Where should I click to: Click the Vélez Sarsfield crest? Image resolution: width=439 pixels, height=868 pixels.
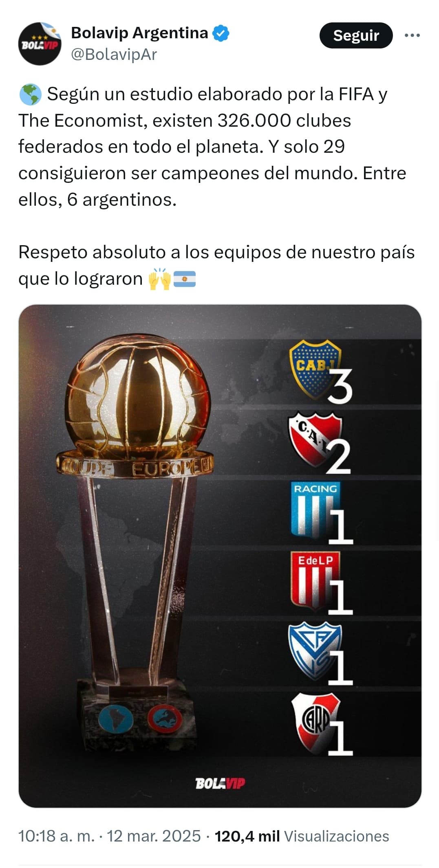pyautogui.click(x=314, y=650)
